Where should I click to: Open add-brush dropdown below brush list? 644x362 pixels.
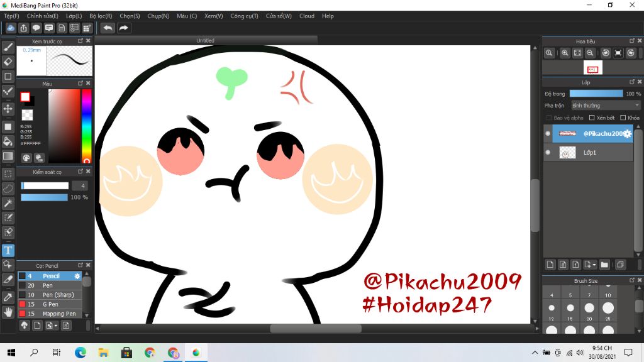pyautogui.click(x=52, y=326)
